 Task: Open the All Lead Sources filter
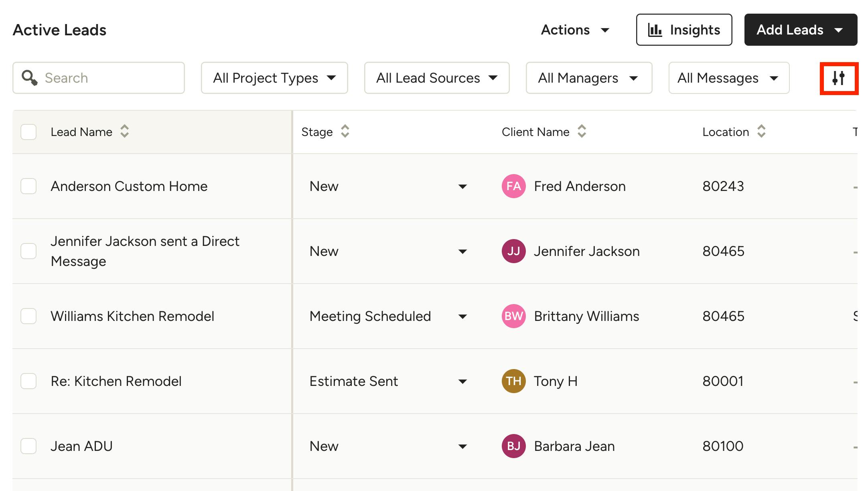pos(436,78)
